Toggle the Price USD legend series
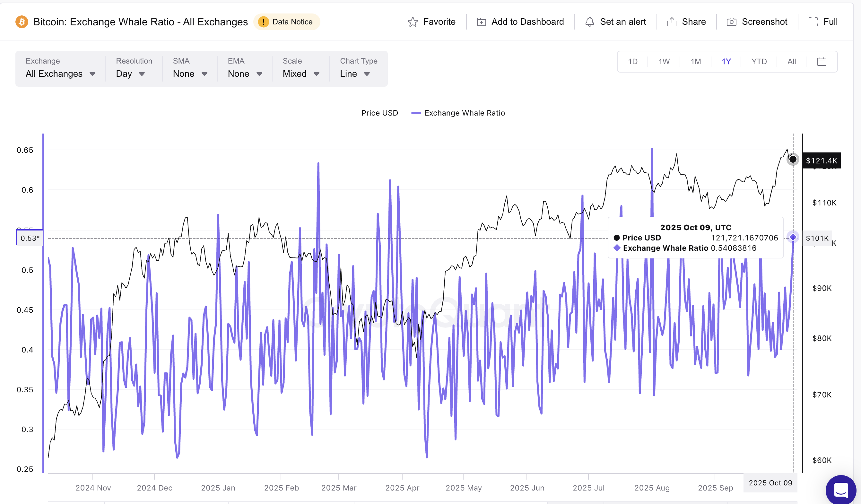861x504 pixels. 373,113
